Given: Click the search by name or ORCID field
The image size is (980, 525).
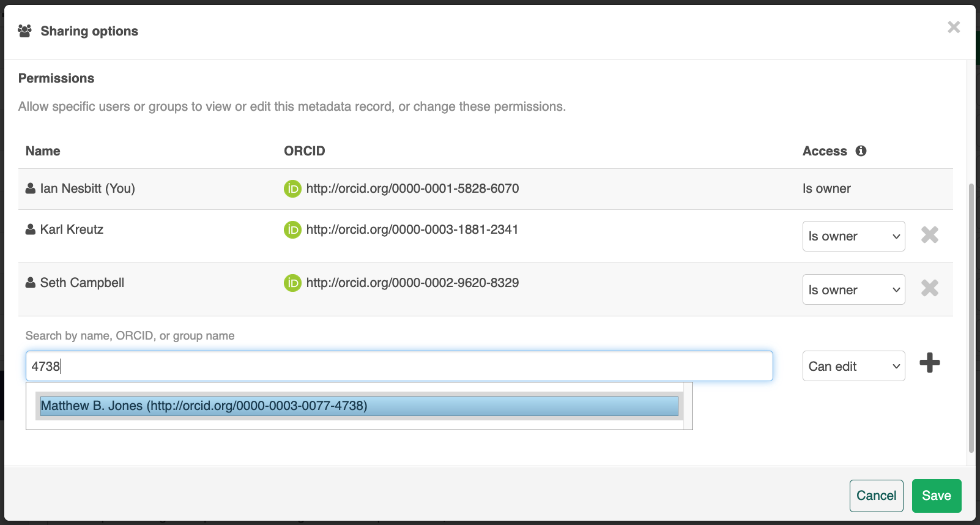Looking at the screenshot, I should [399, 366].
